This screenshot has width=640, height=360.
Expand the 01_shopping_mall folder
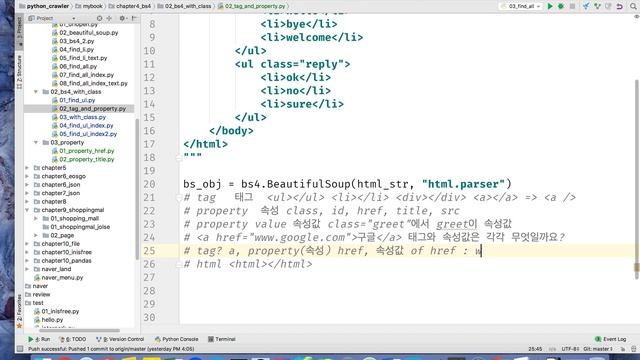36,218
